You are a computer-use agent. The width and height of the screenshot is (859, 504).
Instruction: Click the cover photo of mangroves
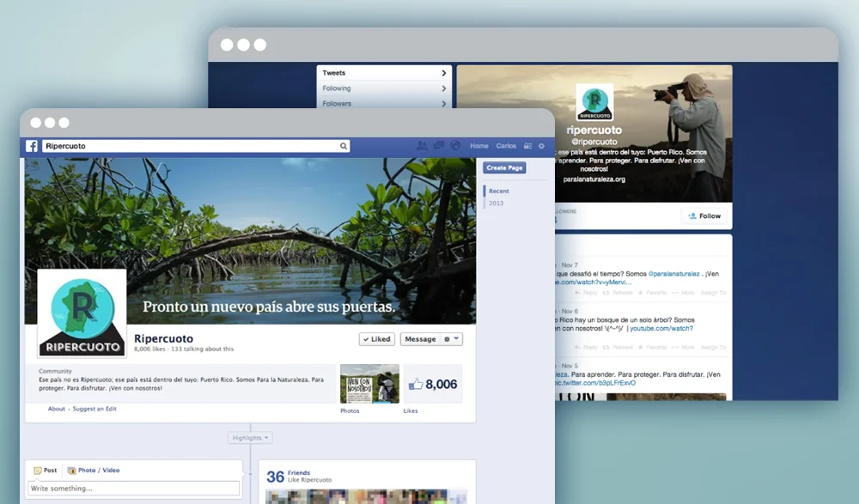(x=250, y=241)
